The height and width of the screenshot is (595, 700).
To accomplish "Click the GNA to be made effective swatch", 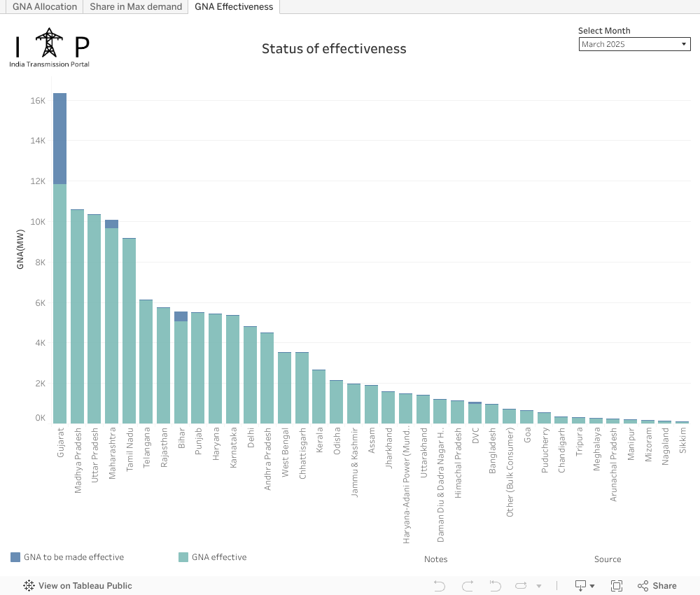I will [x=15, y=557].
